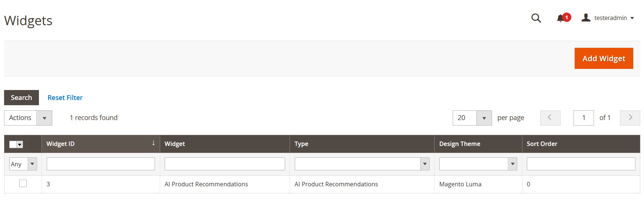
Task: Expand the Actions dropdown
Action: pyautogui.click(x=28, y=118)
